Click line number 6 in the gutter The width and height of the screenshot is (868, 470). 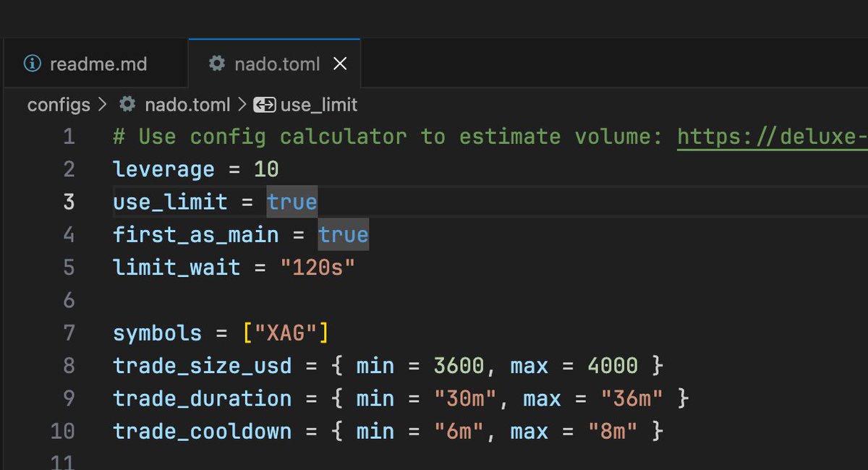point(69,300)
